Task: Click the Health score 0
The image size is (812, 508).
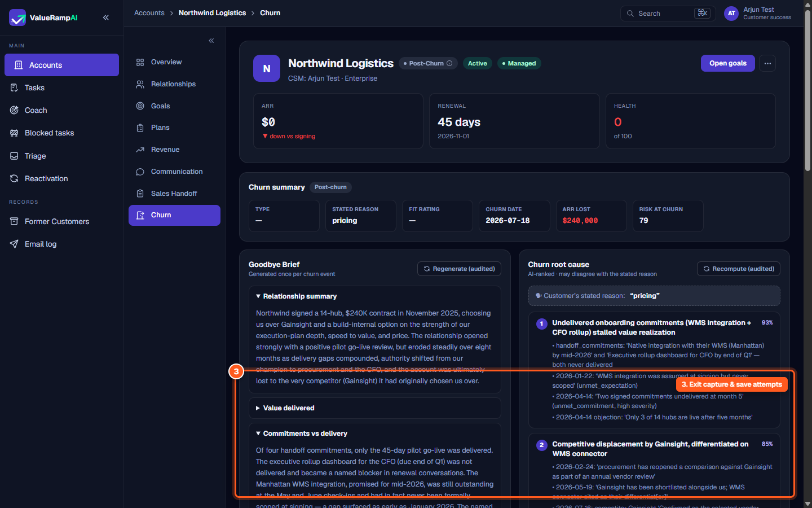Action: [x=618, y=122]
